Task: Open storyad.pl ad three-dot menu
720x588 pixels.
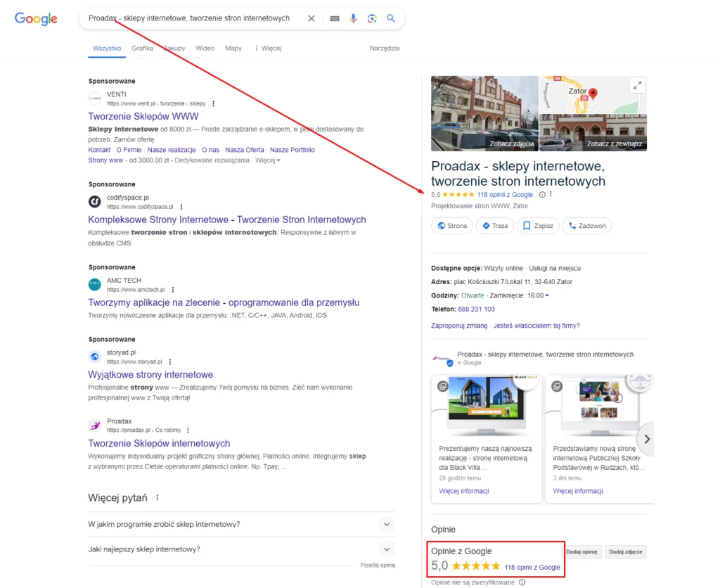Action: pyautogui.click(x=170, y=362)
